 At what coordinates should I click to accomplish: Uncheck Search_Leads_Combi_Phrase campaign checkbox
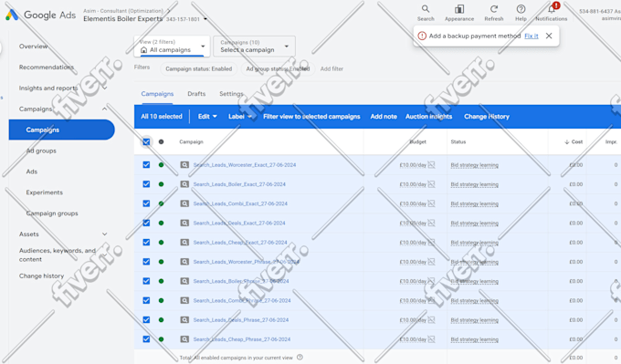tap(146, 300)
